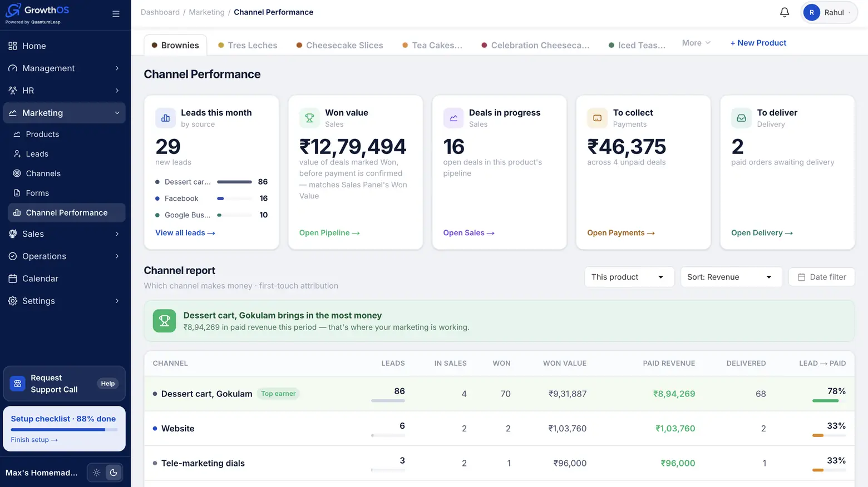Image resolution: width=868 pixels, height=487 pixels.
Task: Click the Setup checklist progress bar
Action: coord(64,430)
